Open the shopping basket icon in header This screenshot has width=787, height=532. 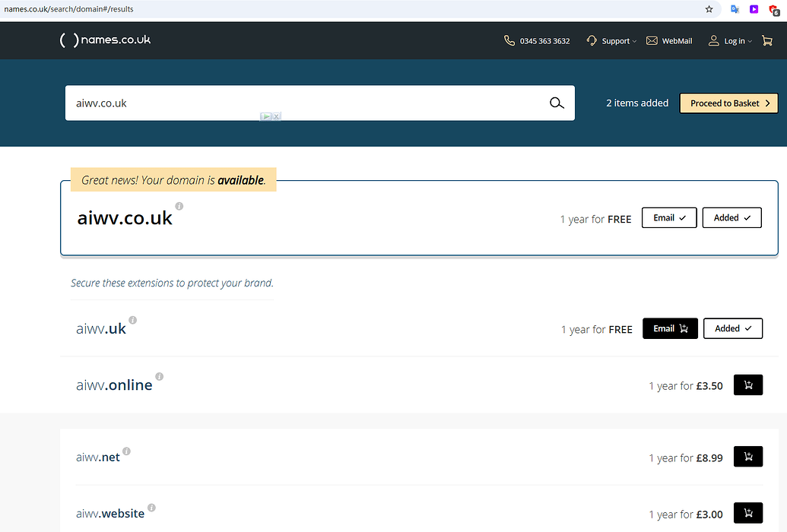(766, 41)
